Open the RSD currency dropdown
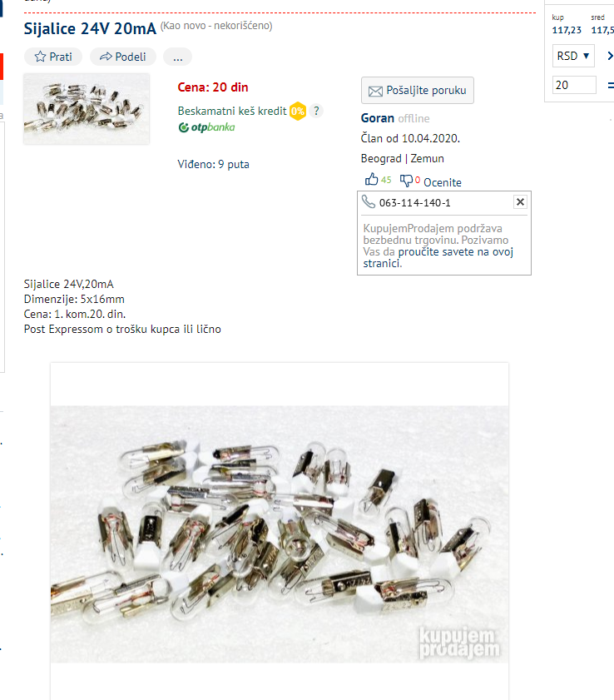Image resolution: width=614 pixels, height=700 pixels. click(x=573, y=57)
